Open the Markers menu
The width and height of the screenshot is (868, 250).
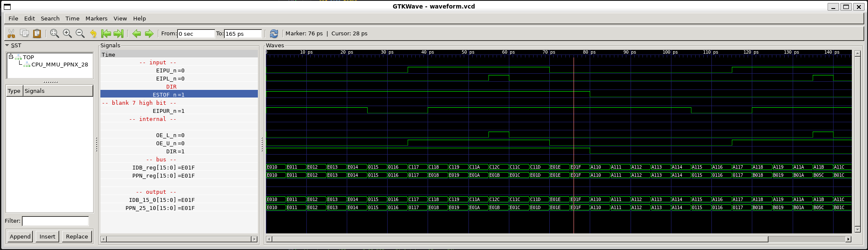(97, 18)
